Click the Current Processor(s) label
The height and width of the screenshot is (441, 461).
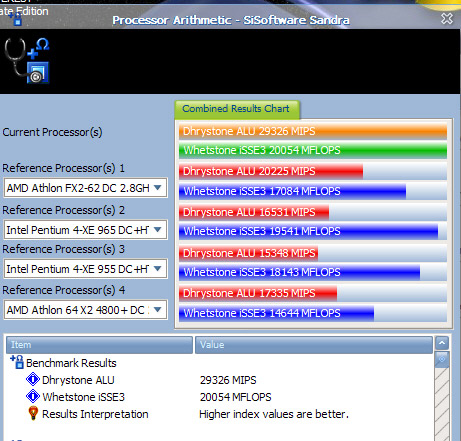[x=52, y=132]
